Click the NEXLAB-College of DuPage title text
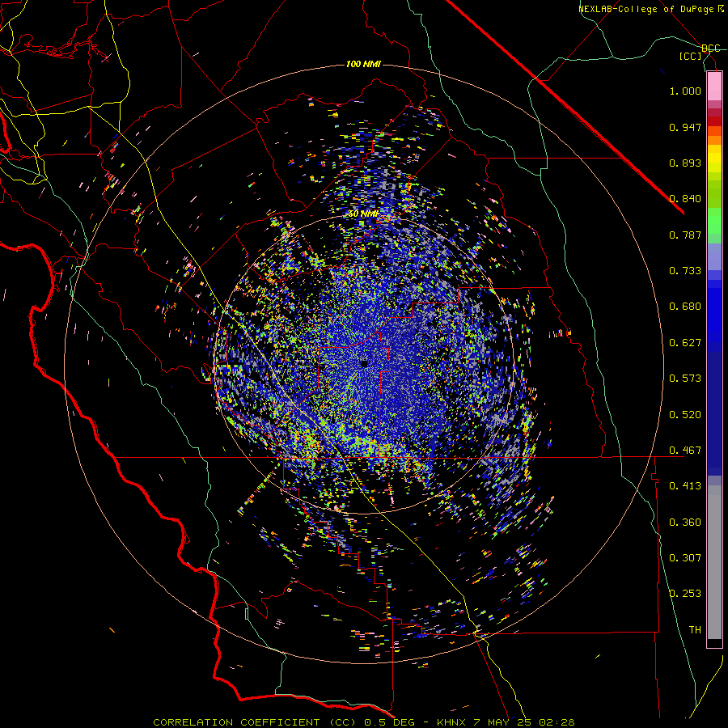The width and height of the screenshot is (728, 728). (651, 9)
